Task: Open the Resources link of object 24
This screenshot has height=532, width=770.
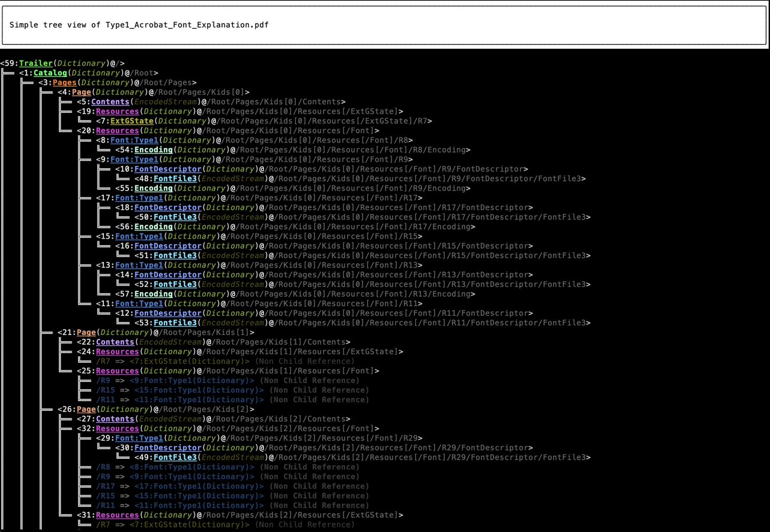Action: 117,352
